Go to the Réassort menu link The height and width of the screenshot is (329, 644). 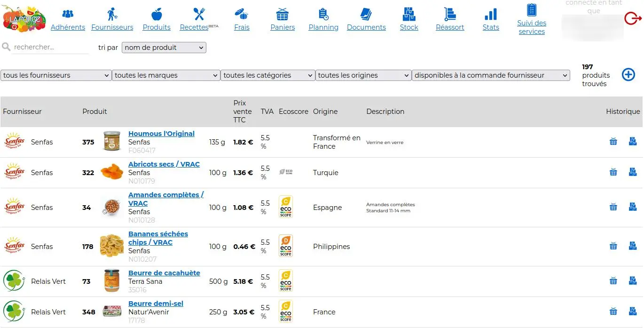[x=450, y=27]
